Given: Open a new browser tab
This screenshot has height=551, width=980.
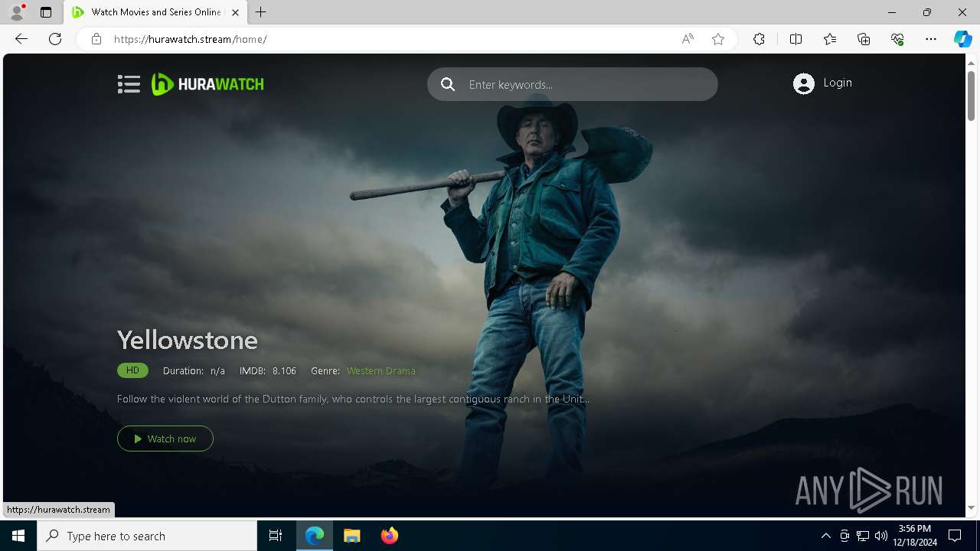Looking at the screenshot, I should (261, 12).
